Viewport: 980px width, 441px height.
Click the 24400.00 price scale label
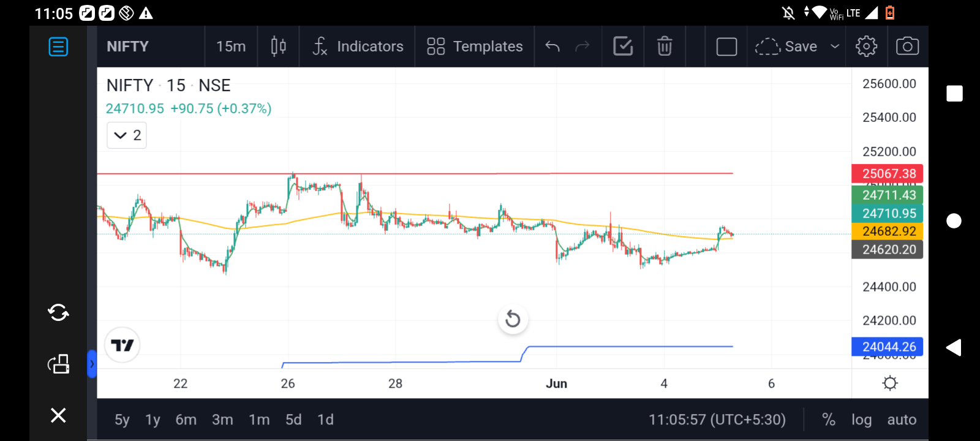pos(889,287)
